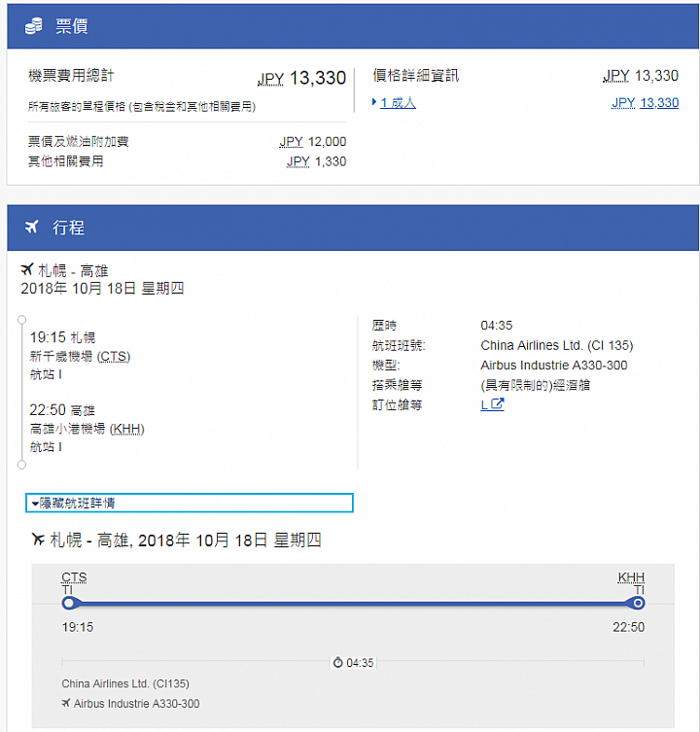The width and height of the screenshot is (700, 732).
Task: Click total fare JPY 13,330 in 機票費用總計
Action: pyautogui.click(x=301, y=78)
